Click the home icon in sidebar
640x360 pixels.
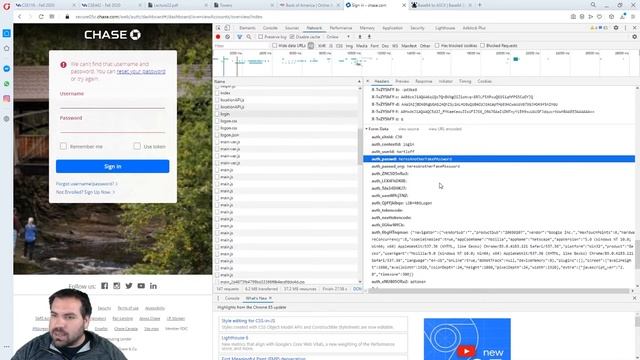[7, 48]
